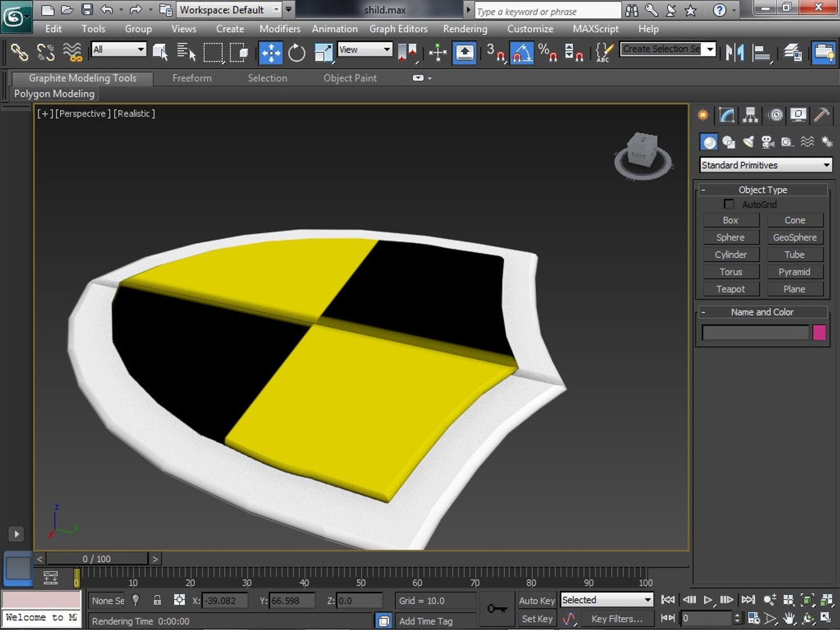Open the MAXScript menu

tap(596, 29)
